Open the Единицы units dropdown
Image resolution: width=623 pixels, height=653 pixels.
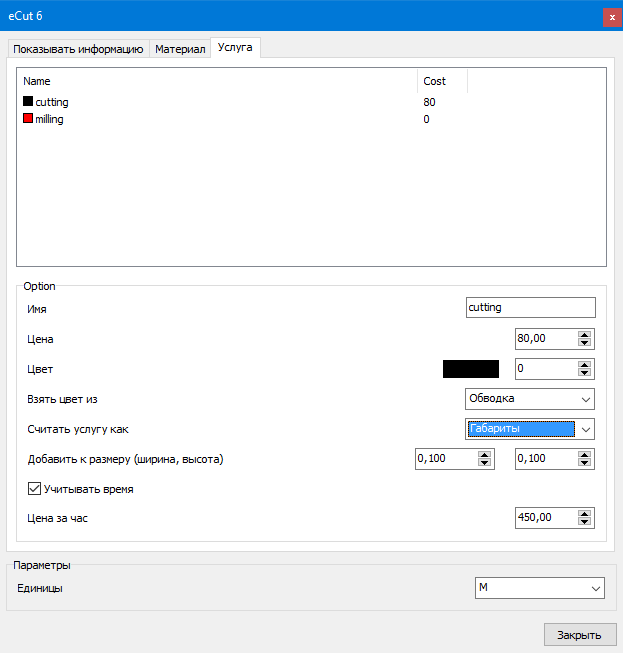tap(539, 588)
